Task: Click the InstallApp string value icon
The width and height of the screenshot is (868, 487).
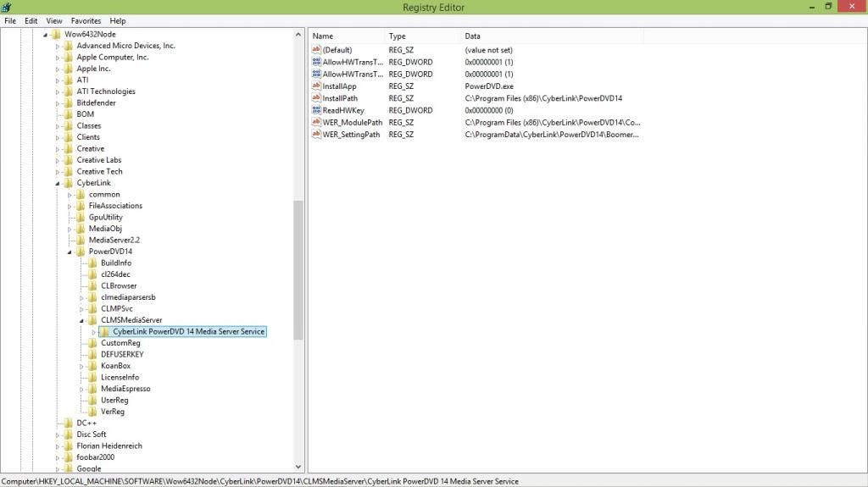Action: pyautogui.click(x=316, y=86)
